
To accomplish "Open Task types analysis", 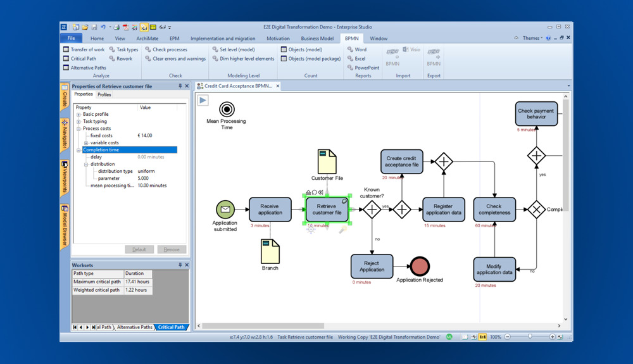I will (x=123, y=49).
